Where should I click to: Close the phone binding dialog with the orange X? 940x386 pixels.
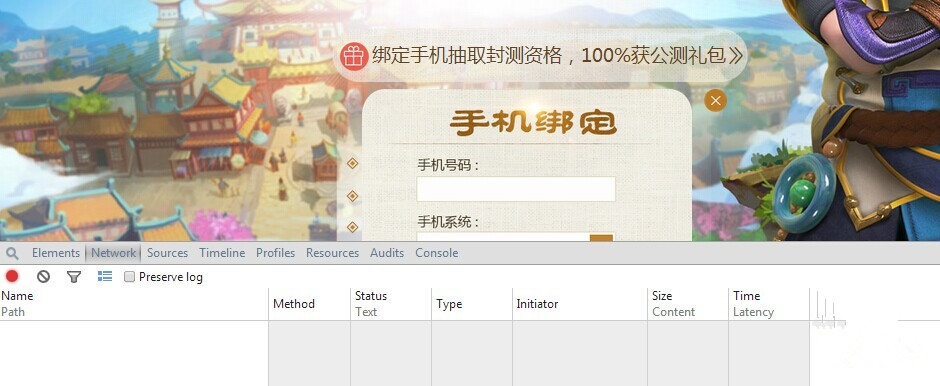pyautogui.click(x=715, y=101)
